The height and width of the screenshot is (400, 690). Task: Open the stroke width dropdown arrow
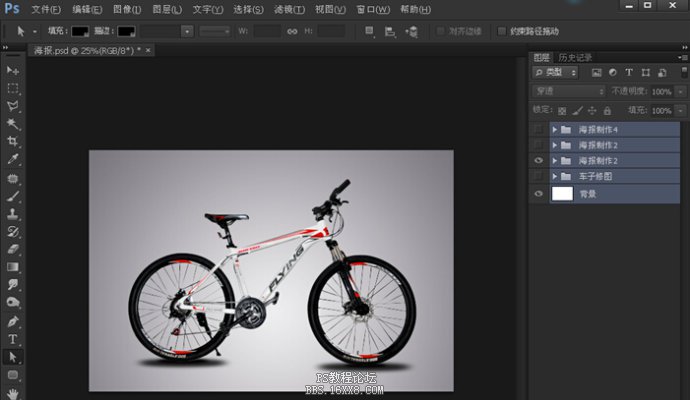click(187, 31)
